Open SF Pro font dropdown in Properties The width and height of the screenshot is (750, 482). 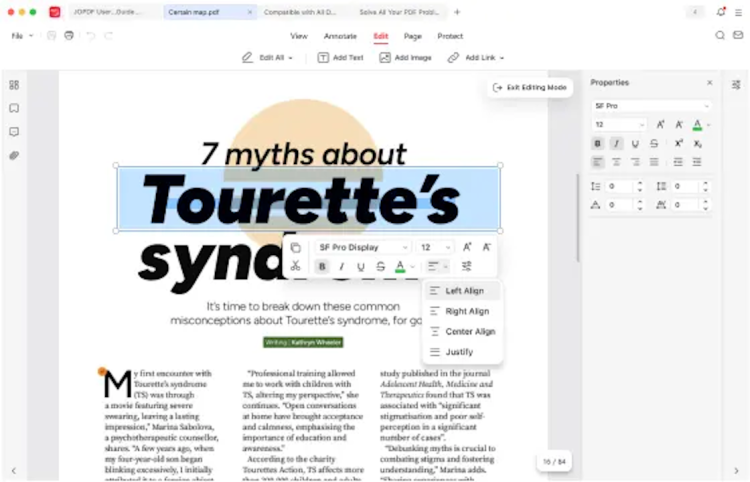650,105
